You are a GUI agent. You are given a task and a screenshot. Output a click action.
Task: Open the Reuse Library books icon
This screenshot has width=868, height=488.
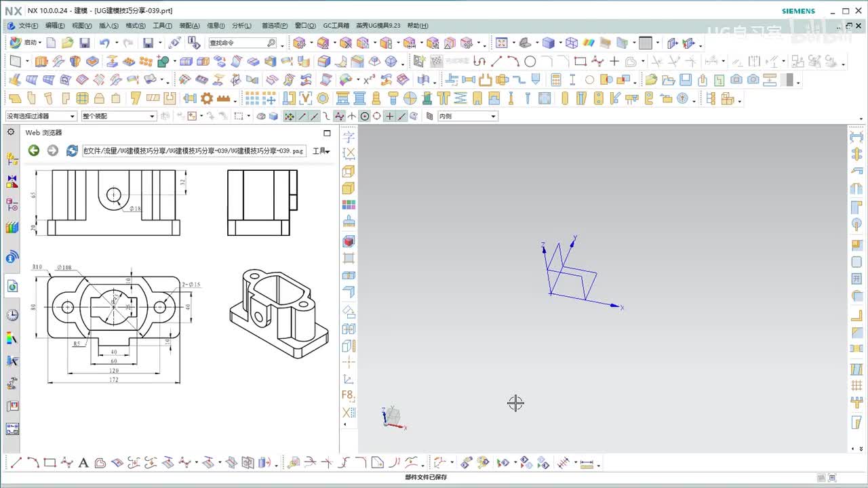(x=12, y=228)
